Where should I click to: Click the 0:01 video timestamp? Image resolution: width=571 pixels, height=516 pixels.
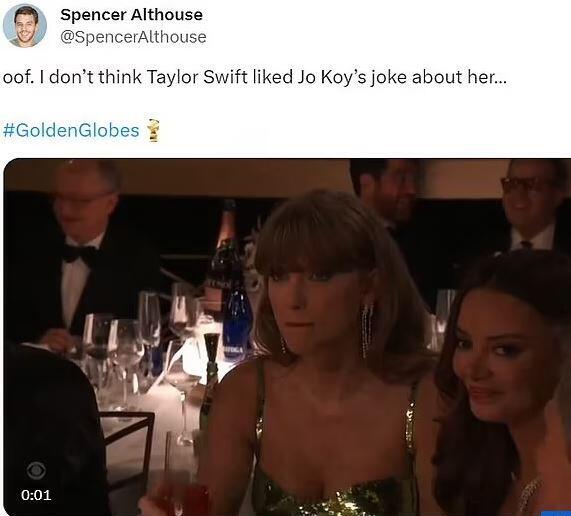click(x=36, y=495)
